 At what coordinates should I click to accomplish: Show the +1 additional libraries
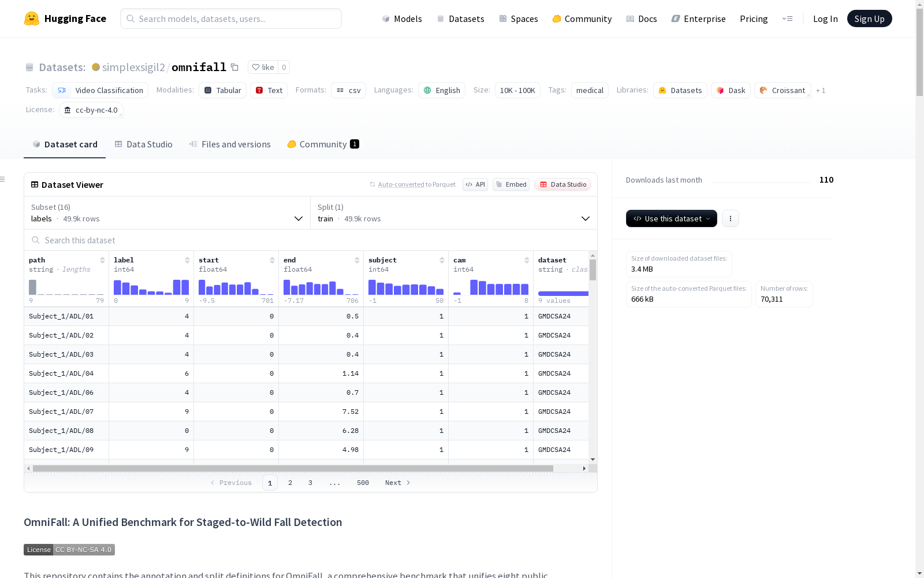pyautogui.click(x=821, y=90)
